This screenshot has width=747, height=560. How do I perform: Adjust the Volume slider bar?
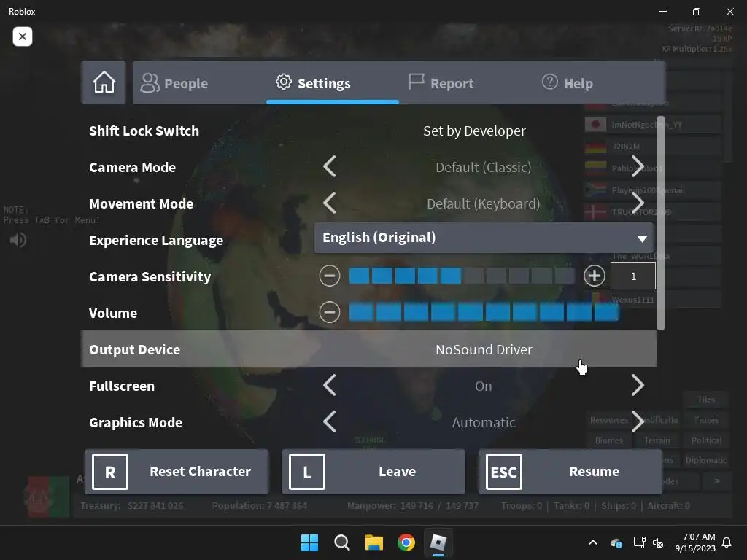point(484,312)
